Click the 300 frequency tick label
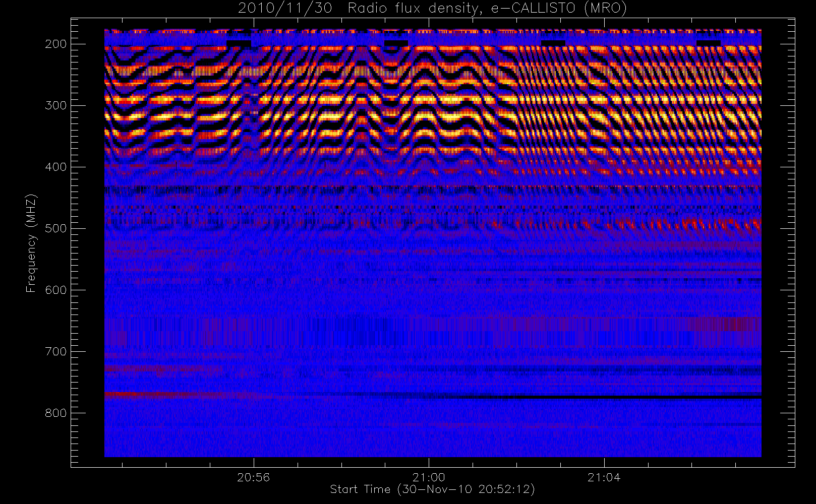The image size is (816, 504). [x=56, y=105]
